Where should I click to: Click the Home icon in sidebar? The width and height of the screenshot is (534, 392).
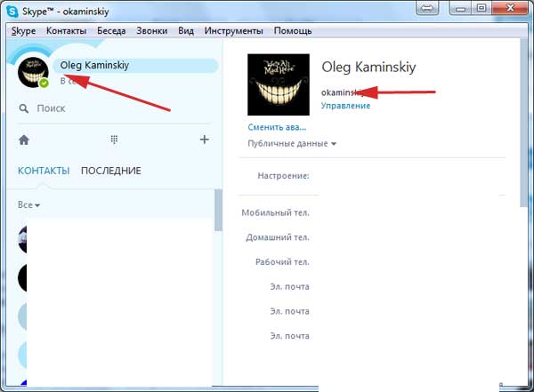[x=24, y=140]
